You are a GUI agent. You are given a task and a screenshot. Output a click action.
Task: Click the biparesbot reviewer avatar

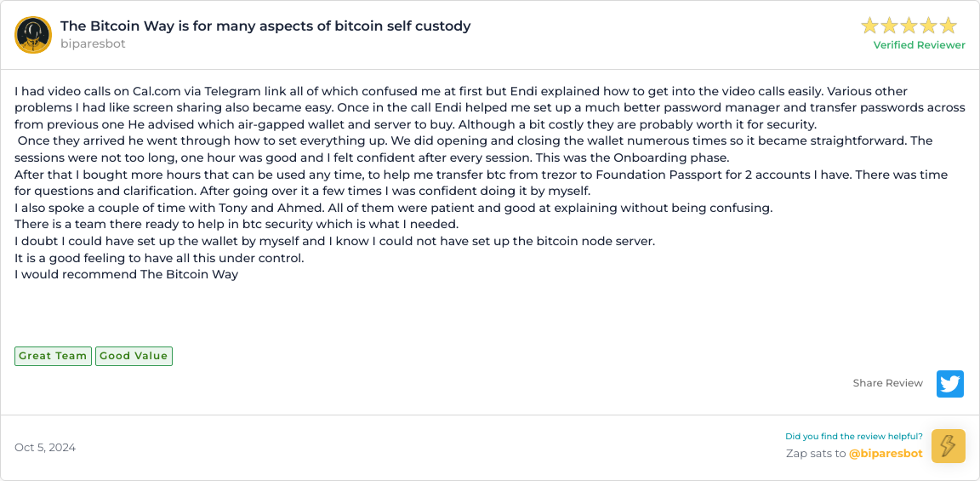pyautogui.click(x=33, y=35)
